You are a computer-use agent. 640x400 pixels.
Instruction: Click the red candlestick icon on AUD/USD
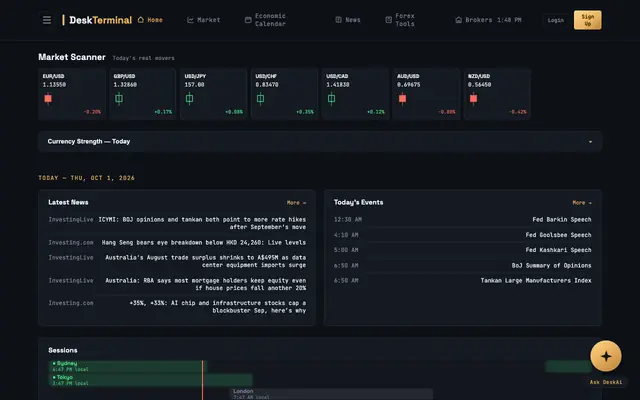click(402, 98)
